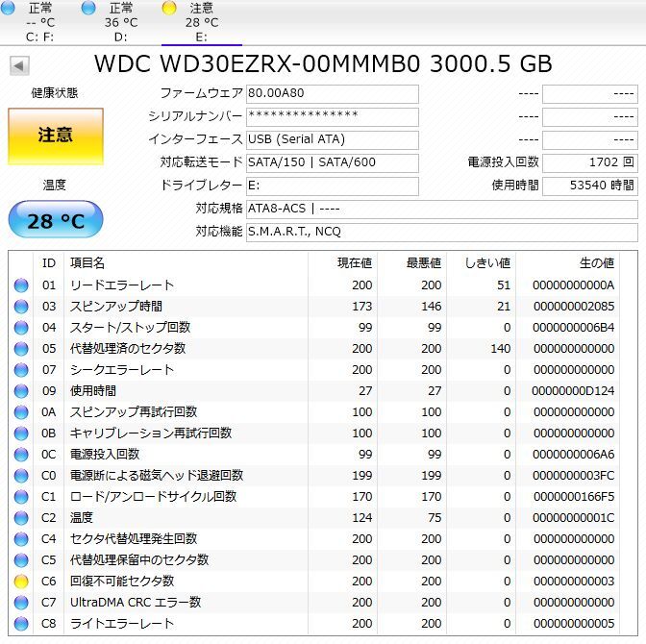Viewport: 646px width, 644px height.
Task: Click status orb for 0C 電源投入回数
Action: (x=21, y=455)
